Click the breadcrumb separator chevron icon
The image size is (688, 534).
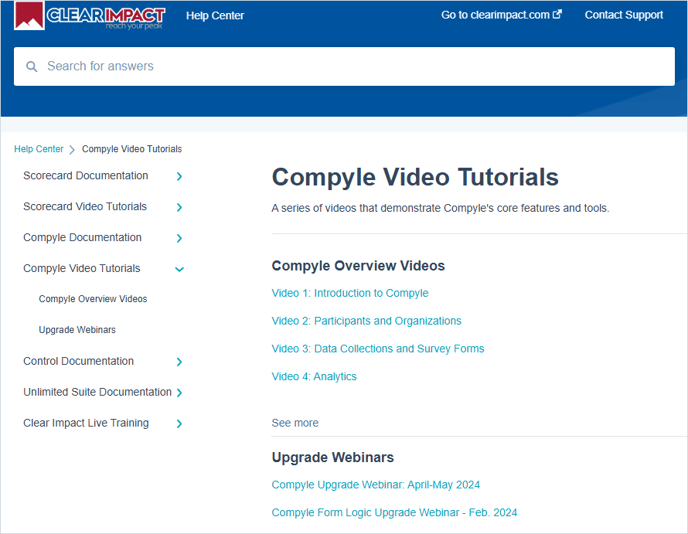click(x=72, y=150)
